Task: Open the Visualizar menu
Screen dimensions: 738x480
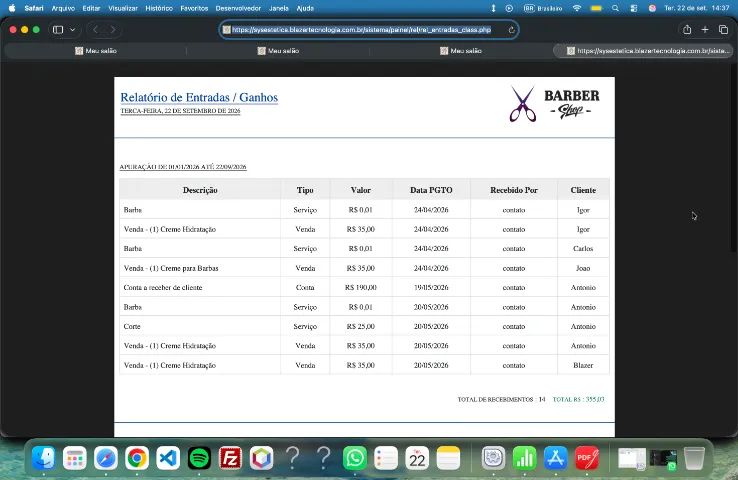Action: click(x=123, y=8)
